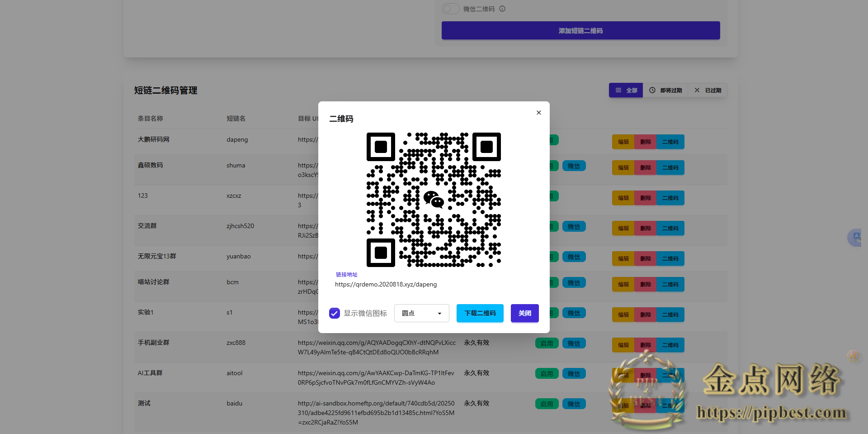Show 二维码 for the 实验1 row
Image resolution: width=868 pixels, height=434 pixels.
[x=670, y=315]
